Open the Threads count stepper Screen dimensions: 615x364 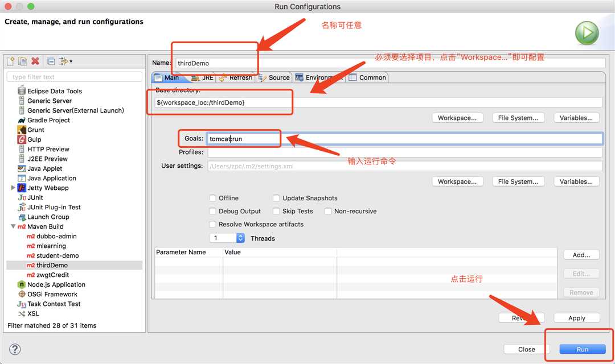pos(240,238)
